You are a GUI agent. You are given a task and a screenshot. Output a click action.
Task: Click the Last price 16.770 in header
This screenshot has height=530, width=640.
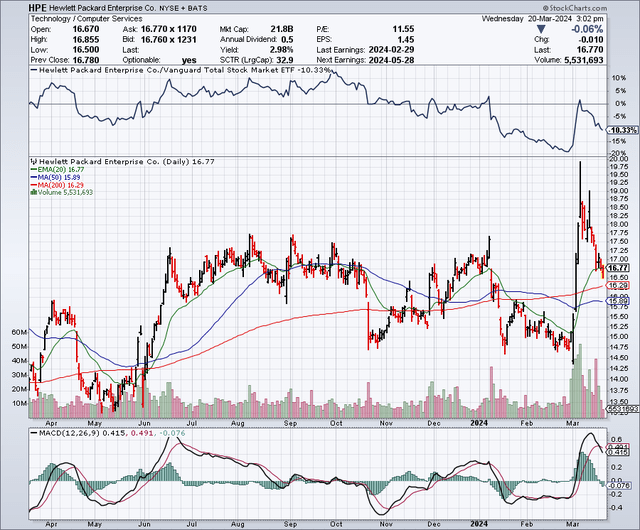pos(590,50)
